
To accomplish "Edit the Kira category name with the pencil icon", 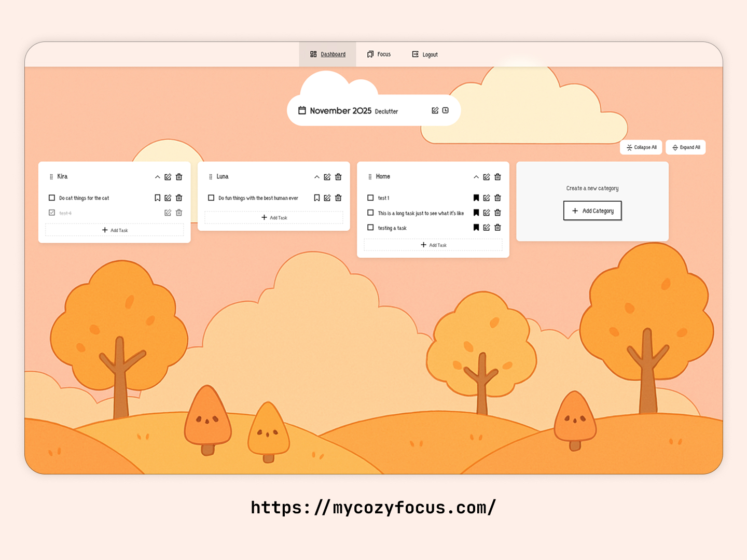I will pos(168,177).
